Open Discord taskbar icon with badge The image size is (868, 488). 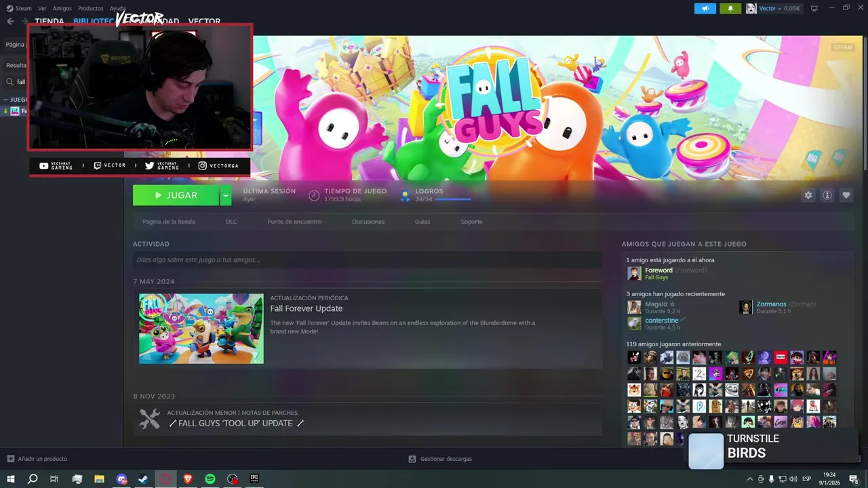pos(122,479)
